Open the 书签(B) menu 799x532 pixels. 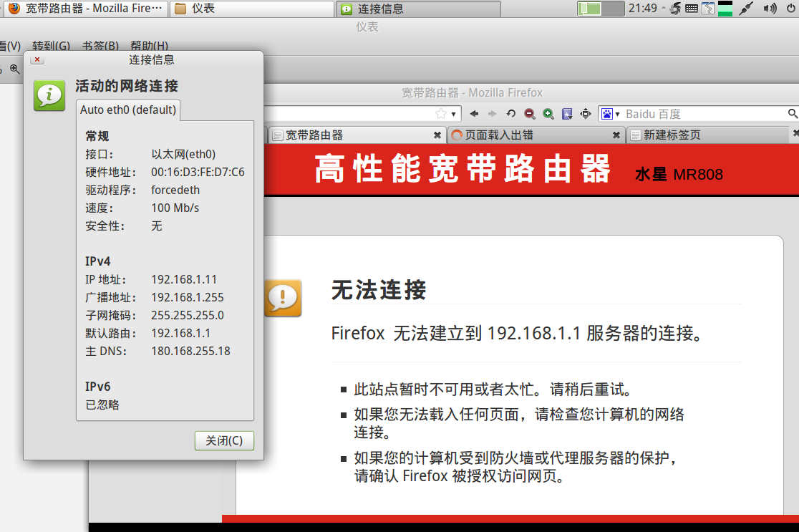pyautogui.click(x=100, y=46)
